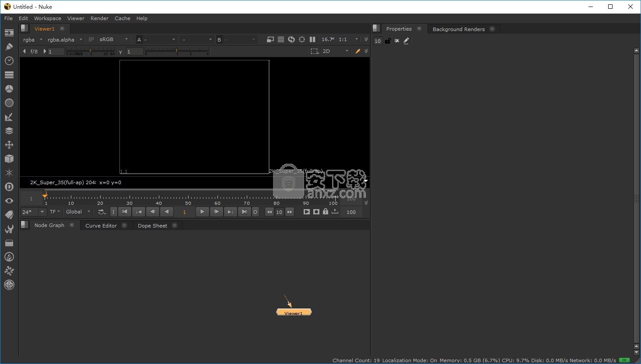This screenshot has width=641, height=364.
Task: Click the play forward button
Action: (202, 212)
